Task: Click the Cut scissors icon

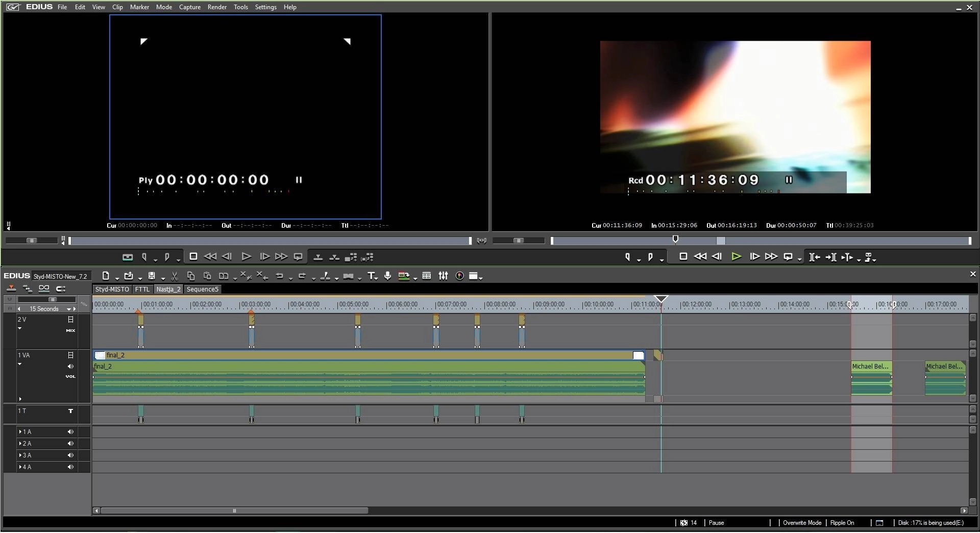Action: pyautogui.click(x=175, y=276)
